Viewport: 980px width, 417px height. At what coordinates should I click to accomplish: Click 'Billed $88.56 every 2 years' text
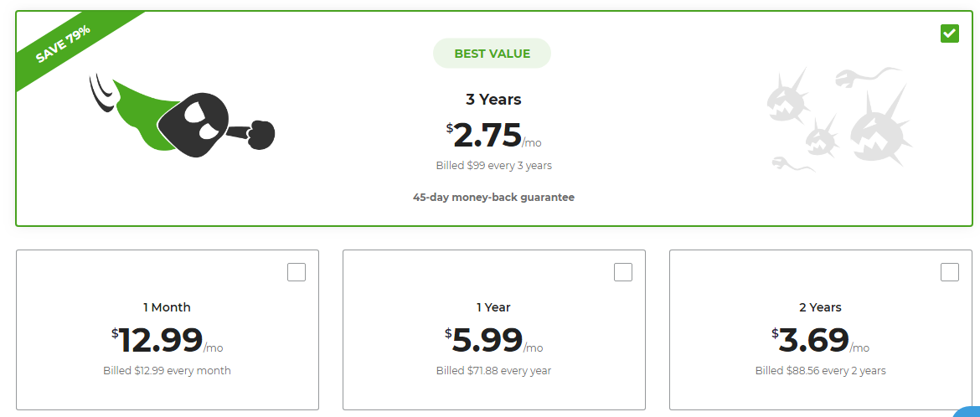820,371
